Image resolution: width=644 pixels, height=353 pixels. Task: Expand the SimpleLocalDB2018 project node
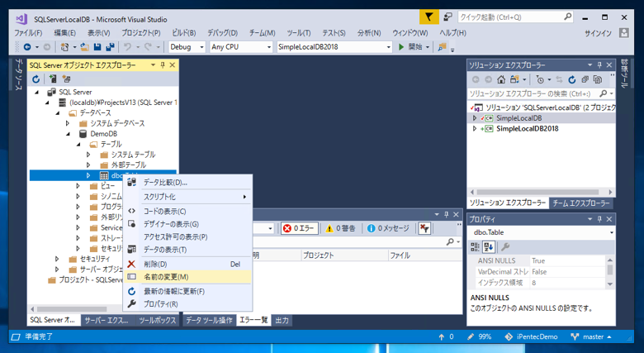tap(475, 129)
